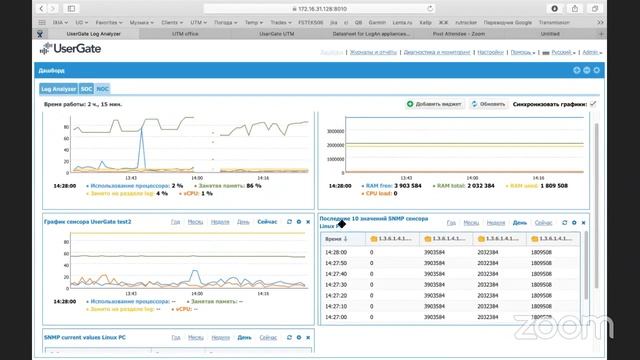Viewport: 640px width, 360px height.
Task: Click the Обновить button
Action: [488, 104]
